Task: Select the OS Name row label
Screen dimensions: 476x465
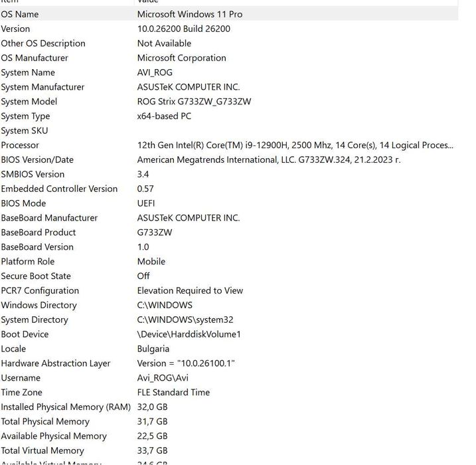Action: (20, 14)
